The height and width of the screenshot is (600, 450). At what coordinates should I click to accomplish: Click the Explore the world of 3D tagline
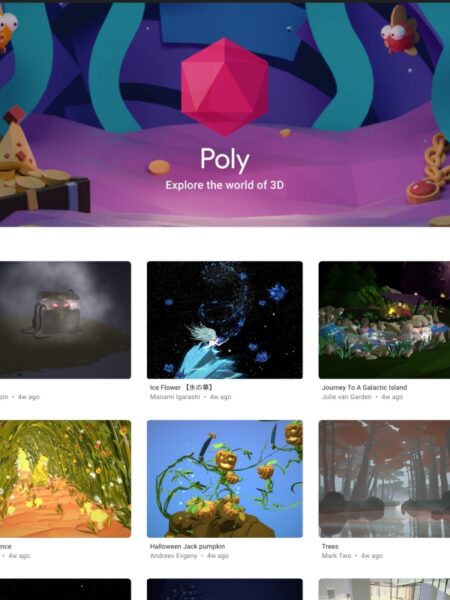(225, 185)
